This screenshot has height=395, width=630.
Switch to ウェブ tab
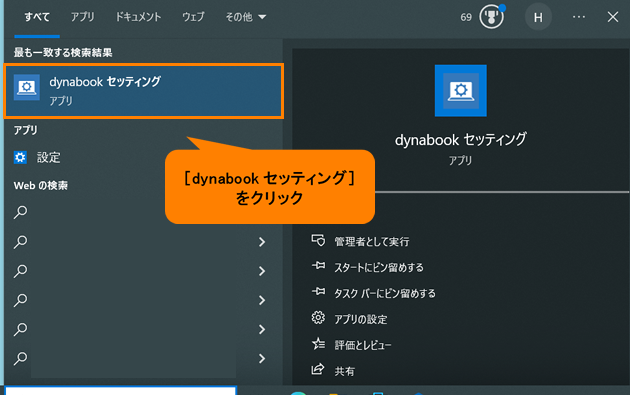click(193, 17)
